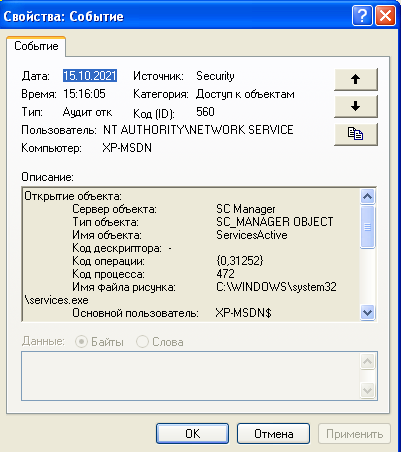Screen dimensions: 401x452
Task: Click the Имя файла рисунка label
Action: point(124,287)
